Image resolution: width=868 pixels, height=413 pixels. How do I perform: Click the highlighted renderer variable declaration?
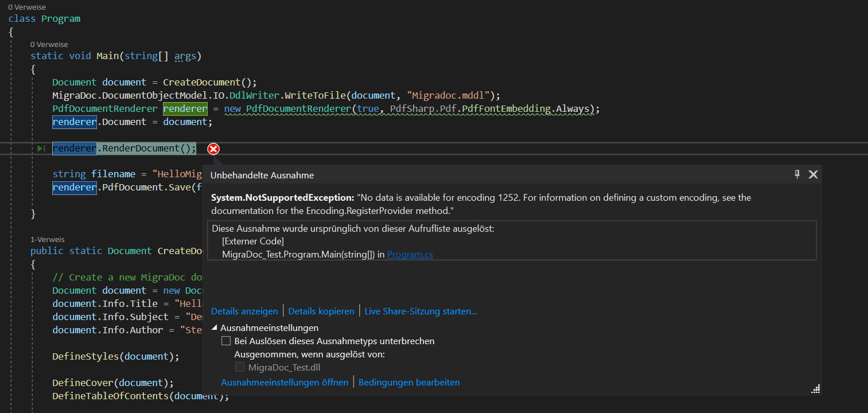pyautogui.click(x=185, y=108)
